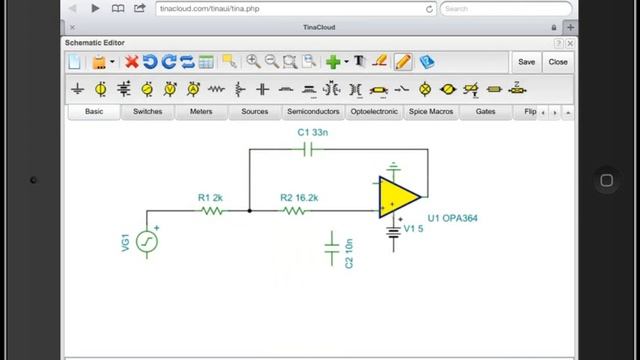The height and width of the screenshot is (360, 640).
Task: Pick the transformer with arrow component
Action: click(332, 89)
